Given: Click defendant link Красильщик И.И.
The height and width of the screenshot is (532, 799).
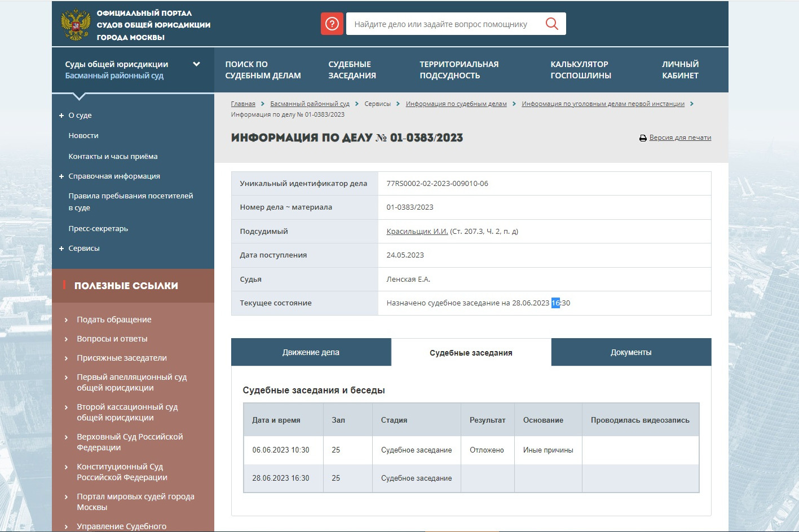Looking at the screenshot, I should pyautogui.click(x=417, y=231).
